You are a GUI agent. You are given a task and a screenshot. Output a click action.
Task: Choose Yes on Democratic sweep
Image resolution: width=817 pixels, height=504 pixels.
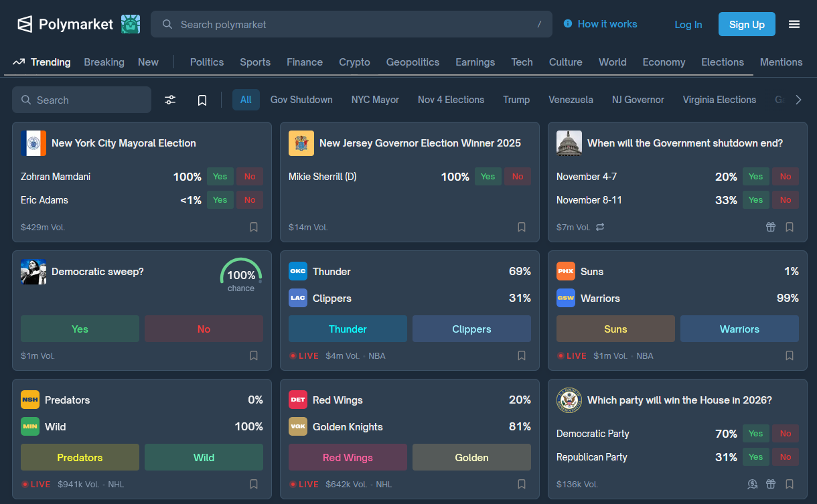coord(80,329)
